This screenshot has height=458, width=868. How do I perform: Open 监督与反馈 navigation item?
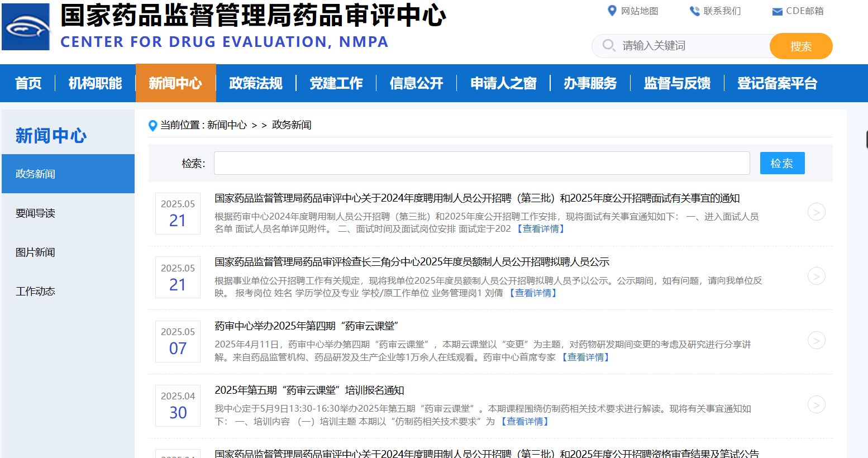pyautogui.click(x=678, y=83)
